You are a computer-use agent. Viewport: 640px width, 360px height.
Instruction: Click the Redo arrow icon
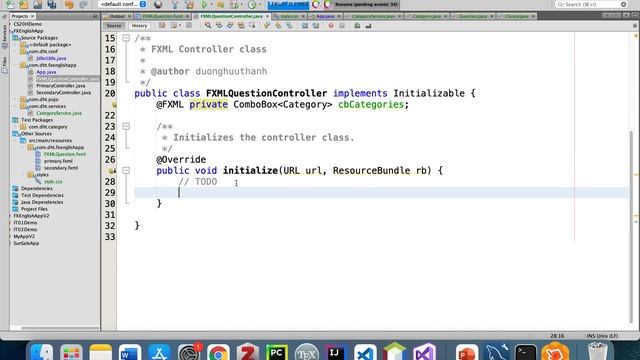[84, 4]
